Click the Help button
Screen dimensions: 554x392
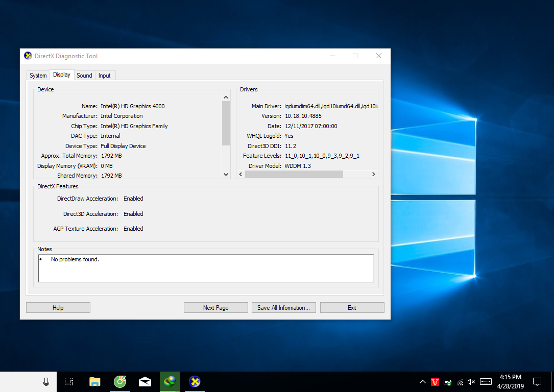click(x=58, y=308)
